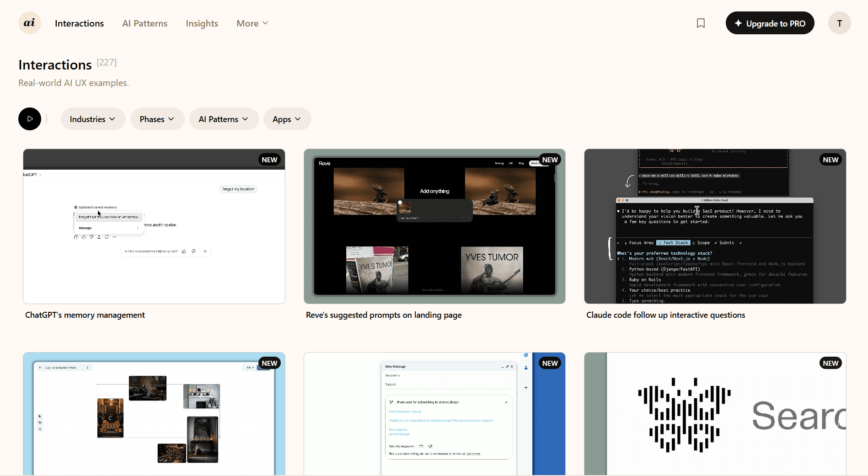Switch to AI Patterns nav tab

tap(145, 23)
